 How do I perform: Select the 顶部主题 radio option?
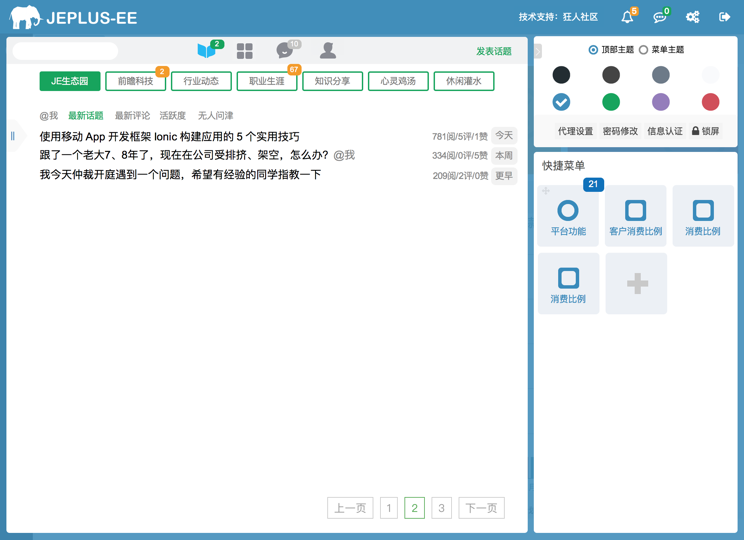[x=593, y=50]
